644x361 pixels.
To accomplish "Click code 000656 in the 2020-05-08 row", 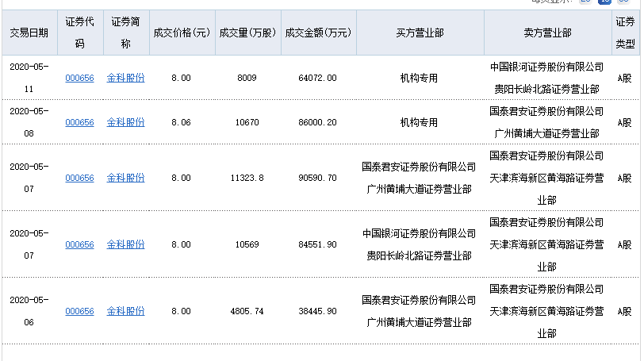I will [x=79, y=122].
